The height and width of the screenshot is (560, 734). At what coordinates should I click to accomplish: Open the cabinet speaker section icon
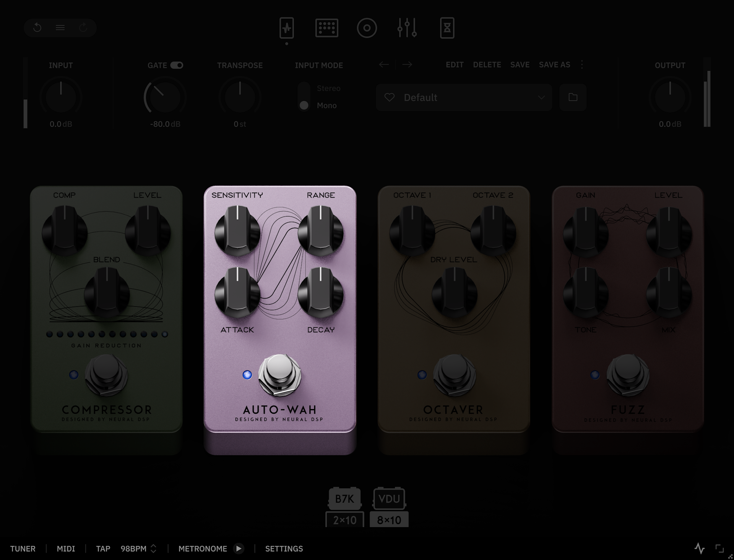pos(367,28)
